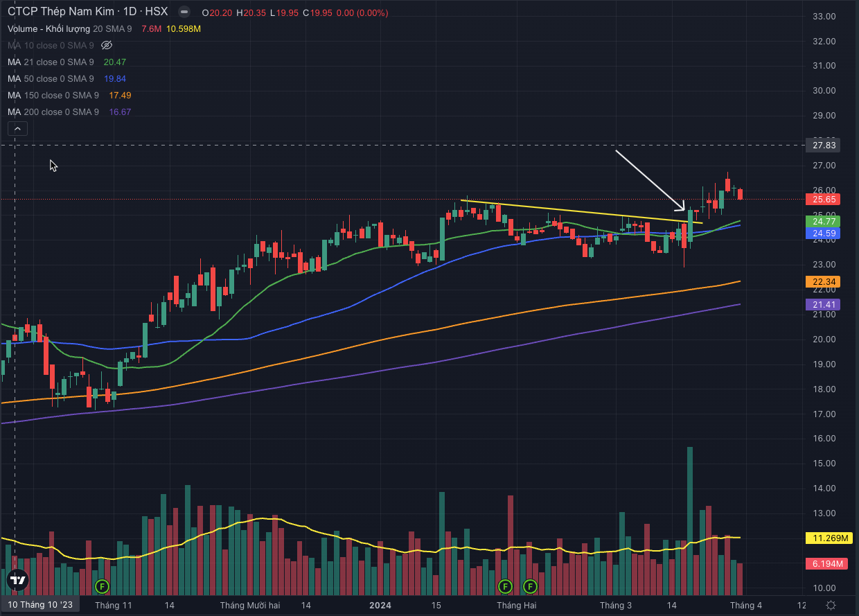Image resolution: width=859 pixels, height=616 pixels.
Task: Click the 2024 label on the time axis
Action: click(x=380, y=605)
